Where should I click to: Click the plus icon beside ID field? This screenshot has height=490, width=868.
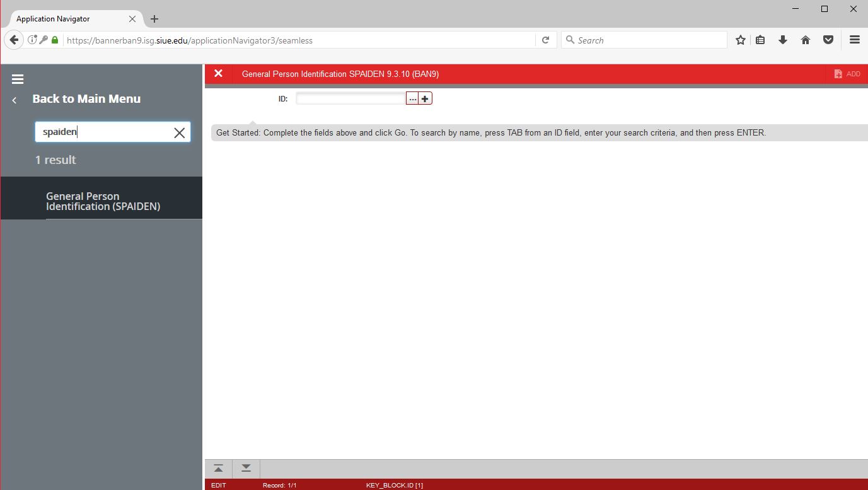pos(425,99)
